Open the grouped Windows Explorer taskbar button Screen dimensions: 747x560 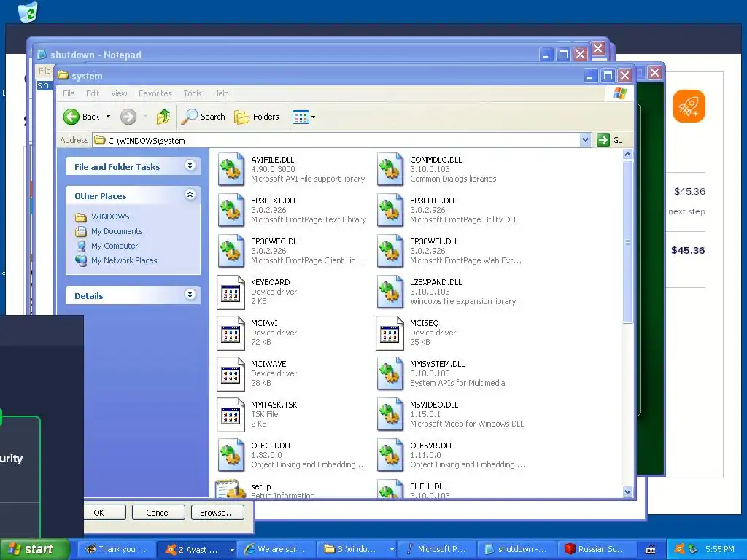357,549
